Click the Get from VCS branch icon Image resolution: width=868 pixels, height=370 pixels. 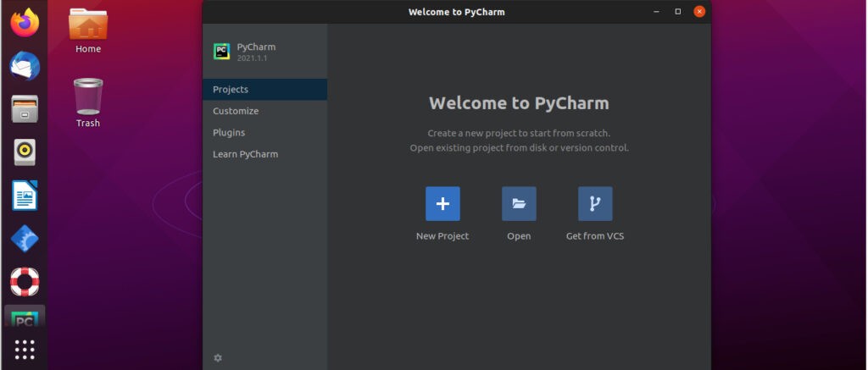click(x=595, y=203)
